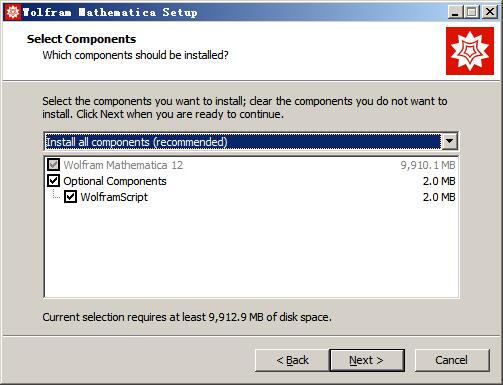Minimize the setup window
This screenshot has height=385, width=503.
point(455,12)
